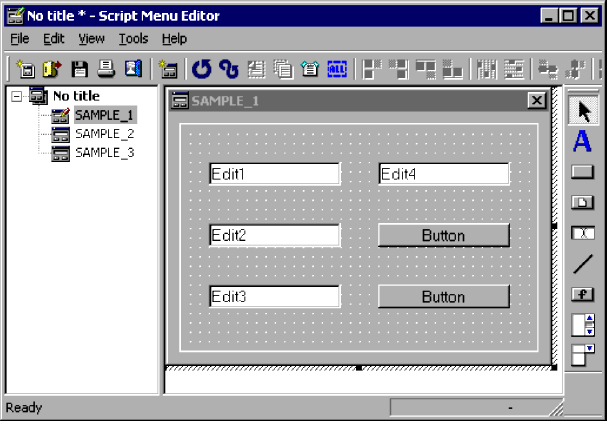Click the Undo arrow icon
This screenshot has width=607, height=421.
click(x=202, y=69)
